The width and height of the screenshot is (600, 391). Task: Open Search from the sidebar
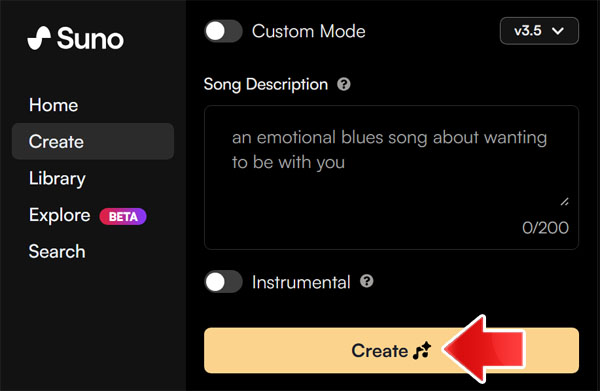(57, 251)
